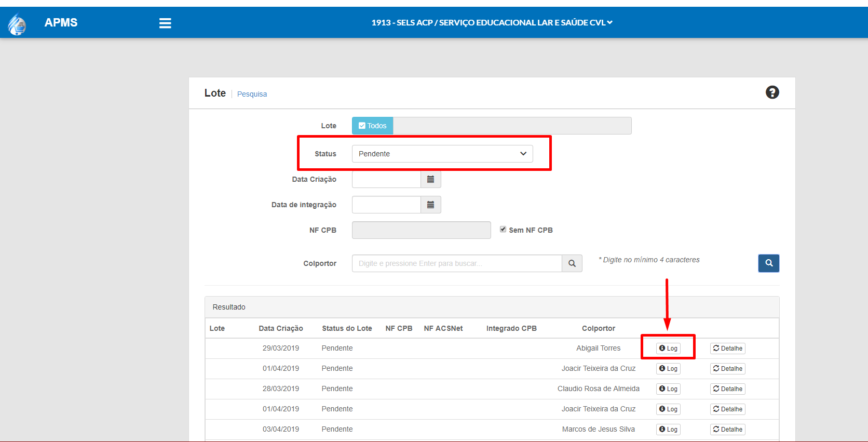Open Log for Marcos de Jesus Silva
This screenshot has height=442, width=868.
pos(668,430)
